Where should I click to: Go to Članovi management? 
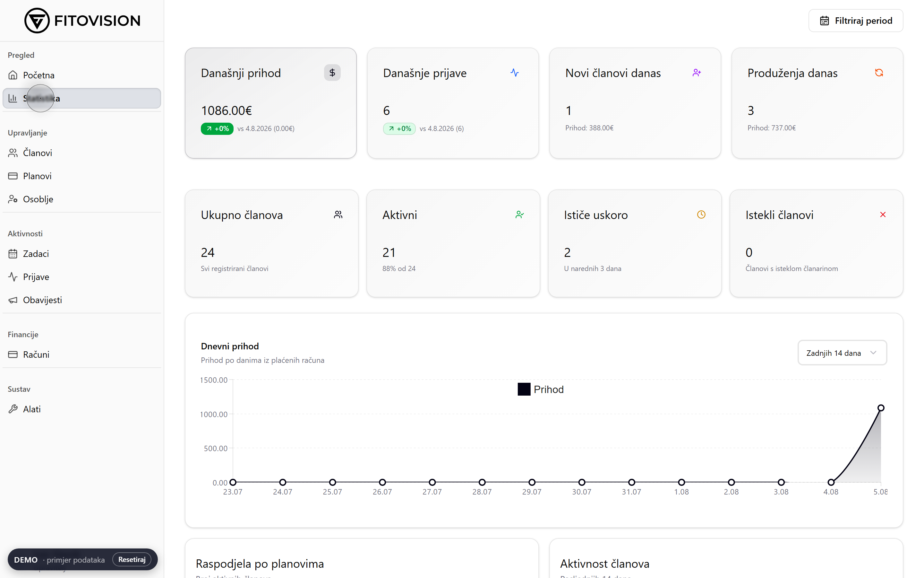82,153
